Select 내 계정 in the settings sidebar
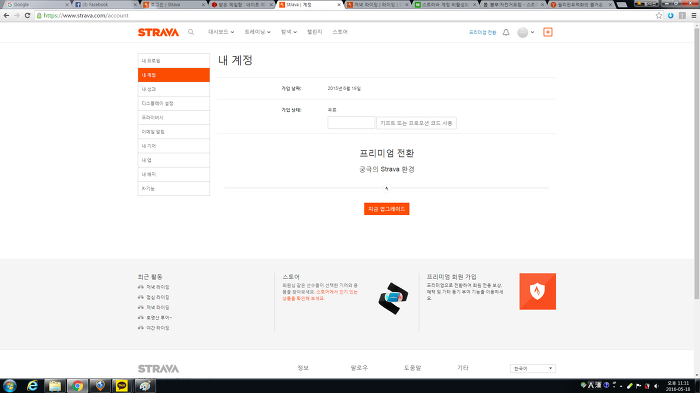Image resolution: width=700 pixels, height=393 pixels. [174, 75]
